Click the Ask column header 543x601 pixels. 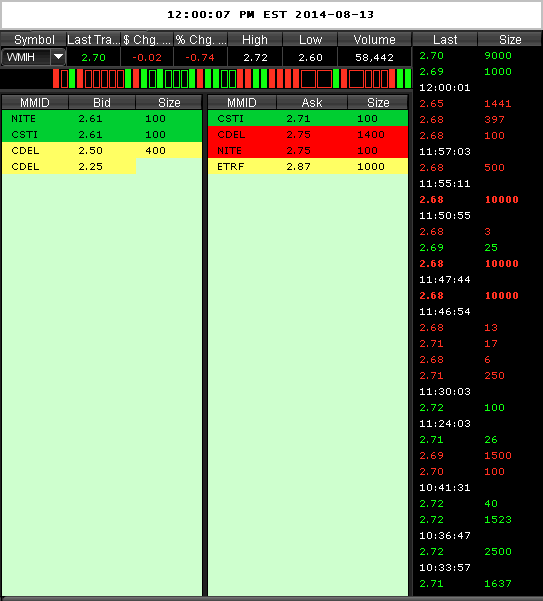312,102
